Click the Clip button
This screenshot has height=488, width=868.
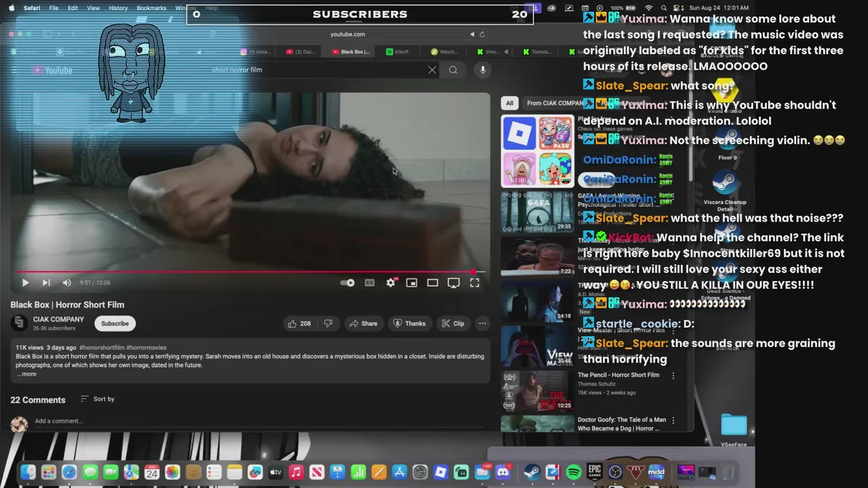click(453, 323)
